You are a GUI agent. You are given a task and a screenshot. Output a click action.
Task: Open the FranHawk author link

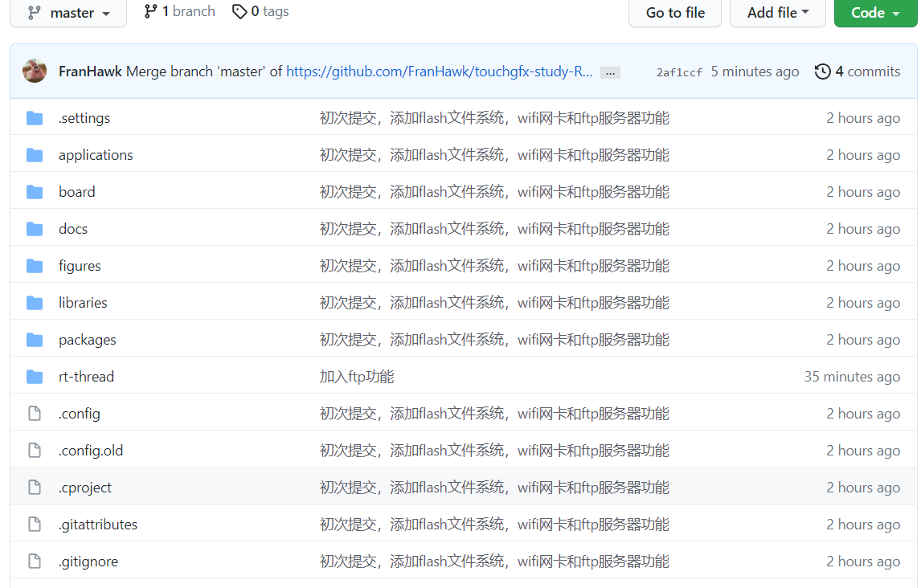click(x=91, y=71)
